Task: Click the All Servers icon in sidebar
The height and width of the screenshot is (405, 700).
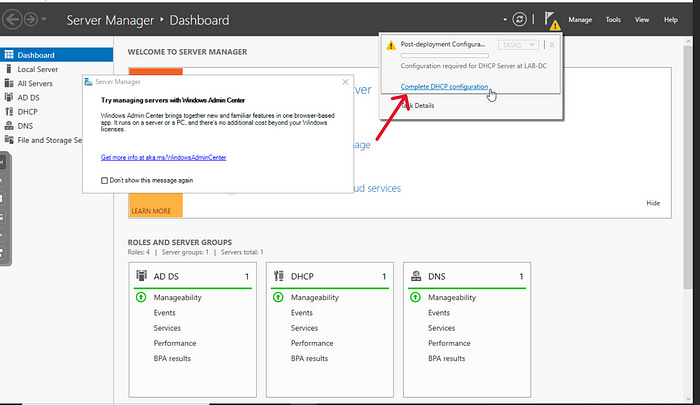Action: point(8,83)
